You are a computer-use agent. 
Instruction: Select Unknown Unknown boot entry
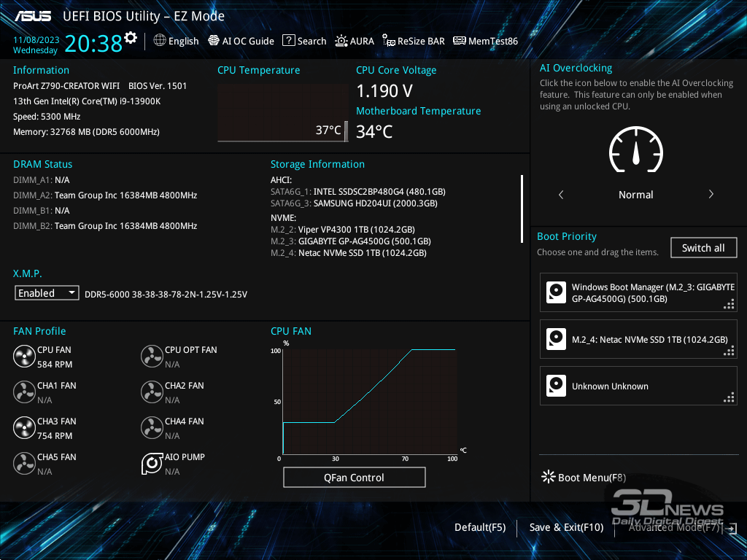[x=638, y=386]
